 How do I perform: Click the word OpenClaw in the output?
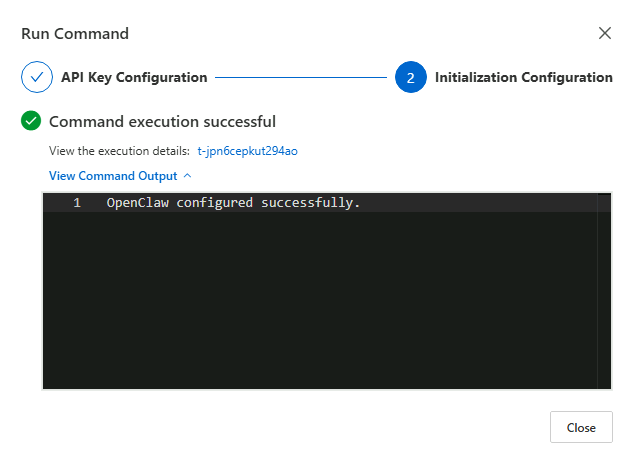click(x=137, y=203)
